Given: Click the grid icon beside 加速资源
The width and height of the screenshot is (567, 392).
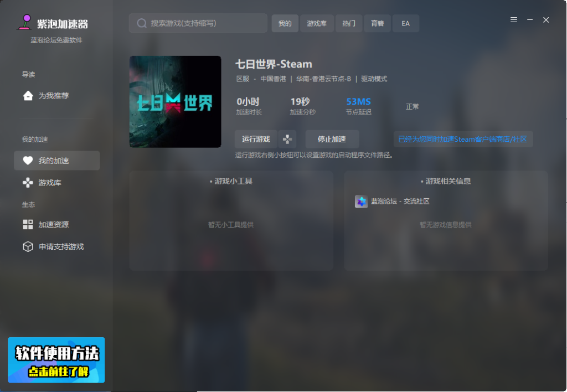Looking at the screenshot, I should point(28,225).
